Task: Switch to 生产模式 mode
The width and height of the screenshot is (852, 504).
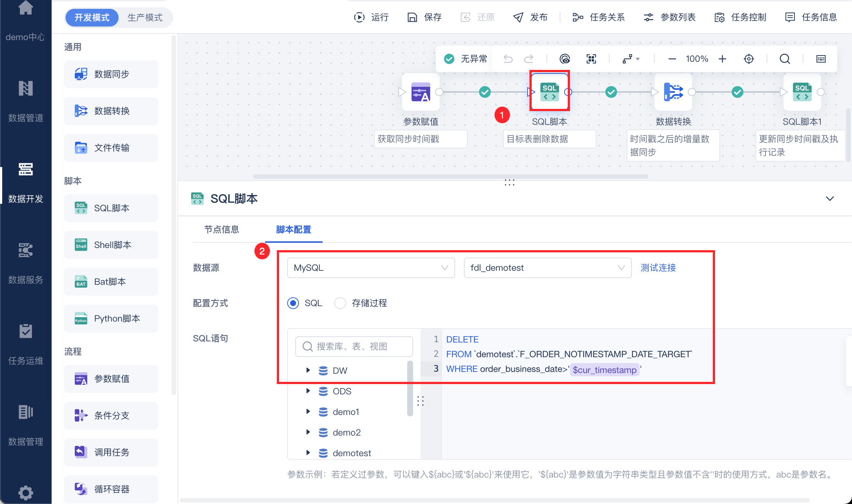Action: point(145,17)
